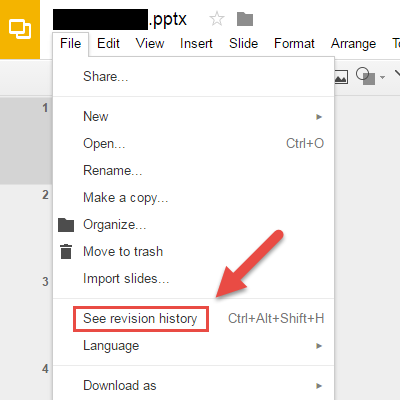Click the move-to-folder icon beside the title
Image resolution: width=400 pixels, height=400 pixels.
pos(245,19)
